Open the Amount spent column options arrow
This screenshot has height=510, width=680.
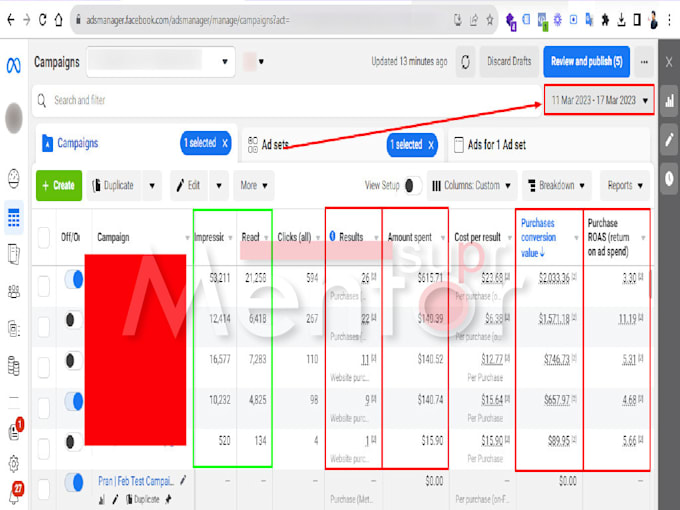point(442,238)
